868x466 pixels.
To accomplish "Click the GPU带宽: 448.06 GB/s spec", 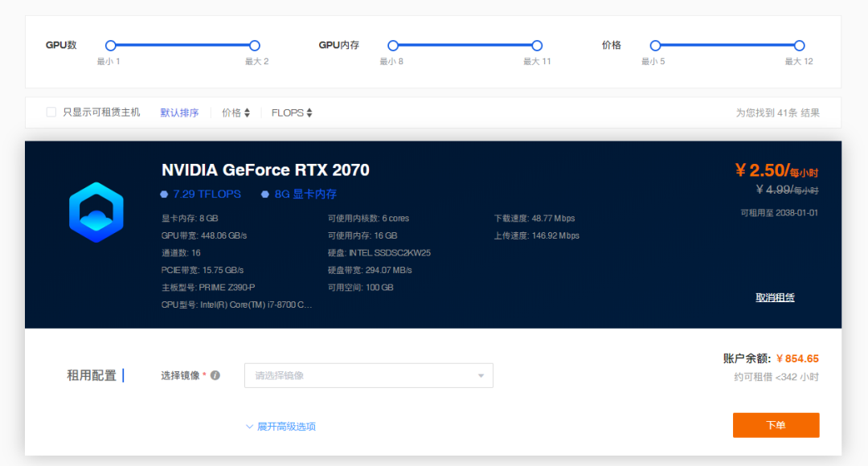I will pyautogui.click(x=204, y=235).
